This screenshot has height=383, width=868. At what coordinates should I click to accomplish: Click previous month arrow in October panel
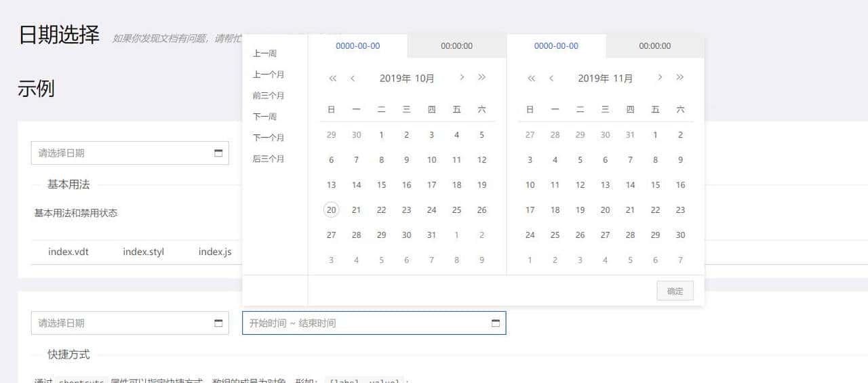pos(353,78)
